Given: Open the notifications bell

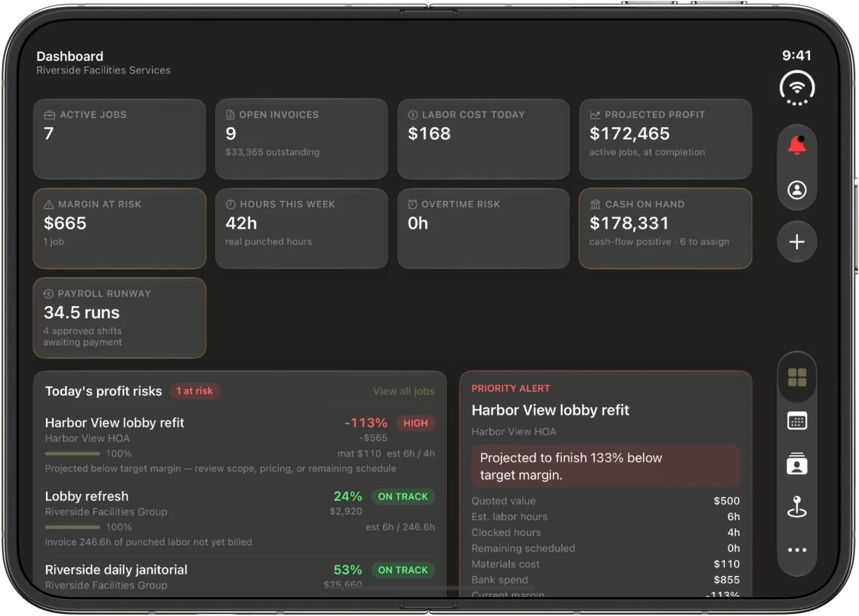Looking at the screenshot, I should (796, 146).
